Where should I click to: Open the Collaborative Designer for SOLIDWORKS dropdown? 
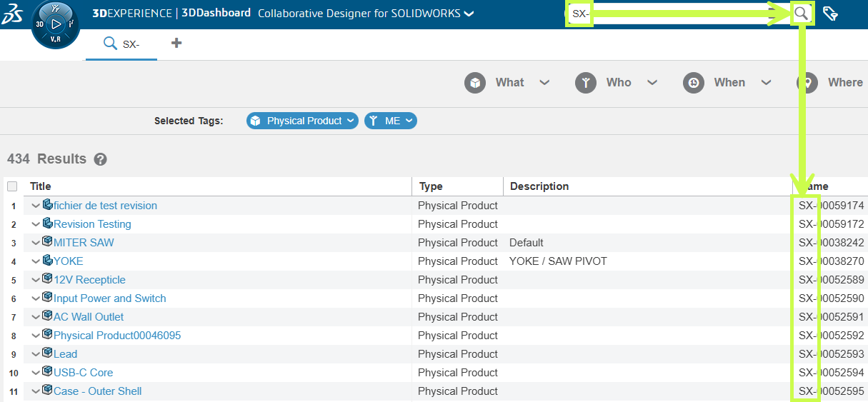[x=469, y=14]
